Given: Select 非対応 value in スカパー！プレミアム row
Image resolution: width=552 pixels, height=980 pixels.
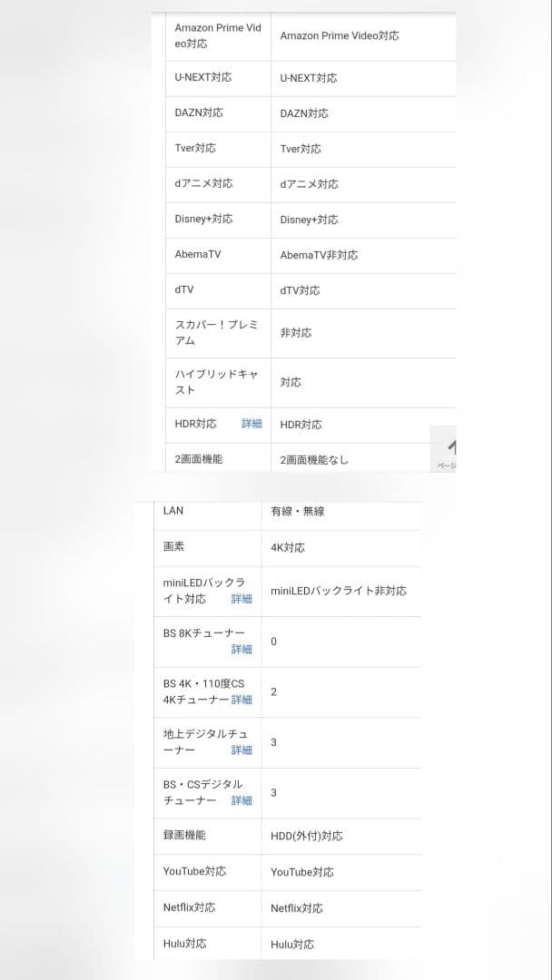Looking at the screenshot, I should click(296, 333).
